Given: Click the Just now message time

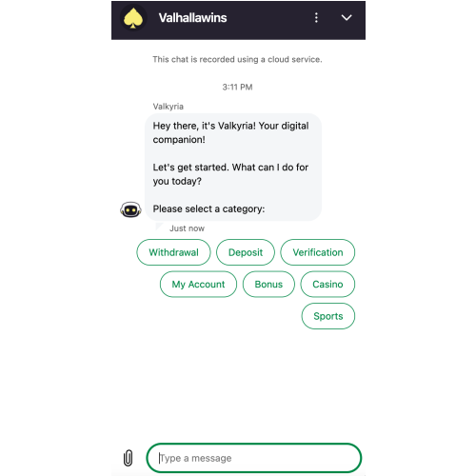Looking at the screenshot, I should (187, 228).
